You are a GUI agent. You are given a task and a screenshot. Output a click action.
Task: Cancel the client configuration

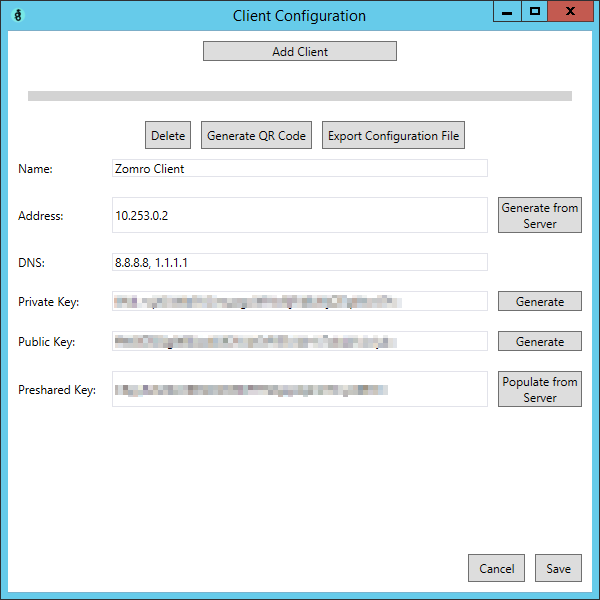[x=496, y=568]
